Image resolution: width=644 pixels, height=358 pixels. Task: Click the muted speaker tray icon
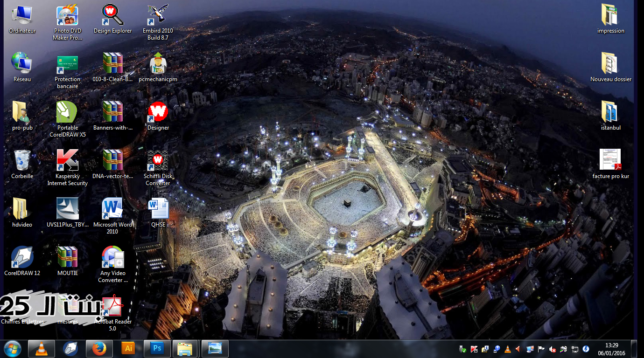[x=553, y=349]
